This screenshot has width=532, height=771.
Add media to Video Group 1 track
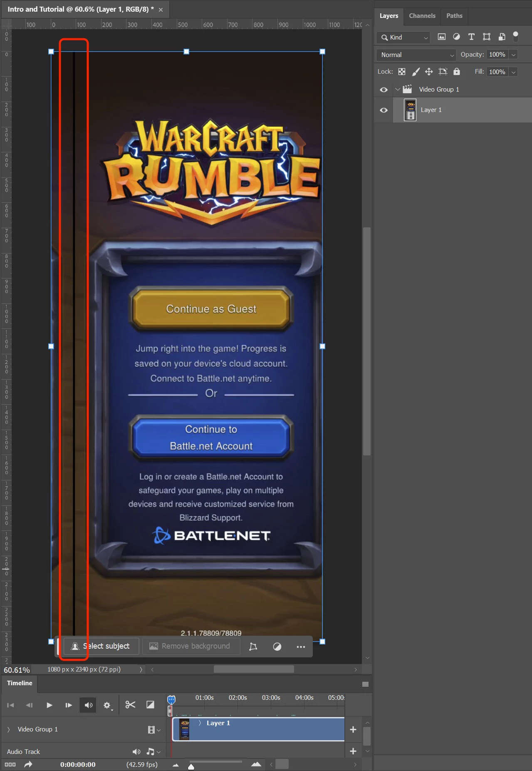pyautogui.click(x=353, y=729)
